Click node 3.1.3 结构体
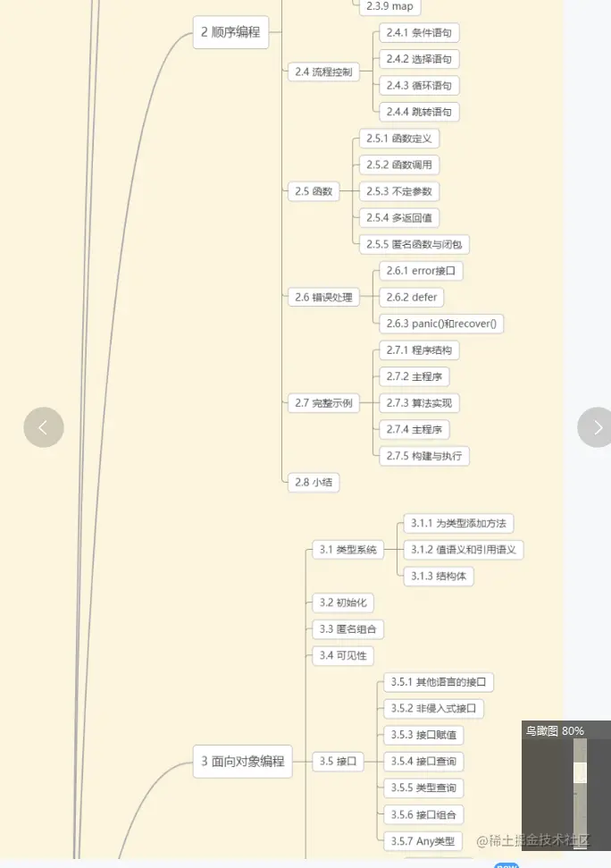 (439, 577)
